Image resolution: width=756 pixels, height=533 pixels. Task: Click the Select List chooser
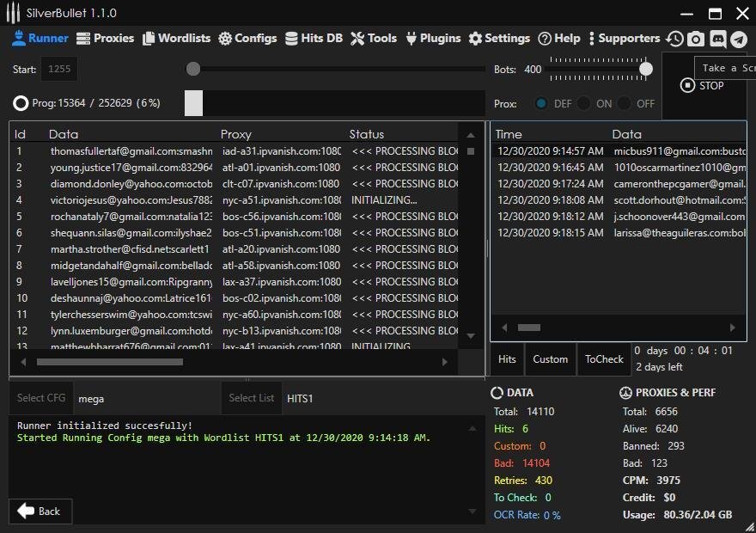252,398
